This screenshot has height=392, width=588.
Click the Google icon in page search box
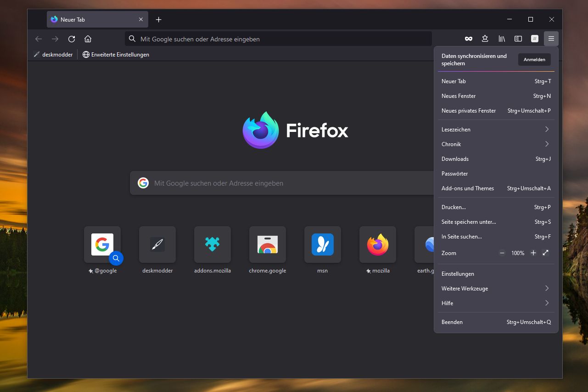(x=143, y=183)
